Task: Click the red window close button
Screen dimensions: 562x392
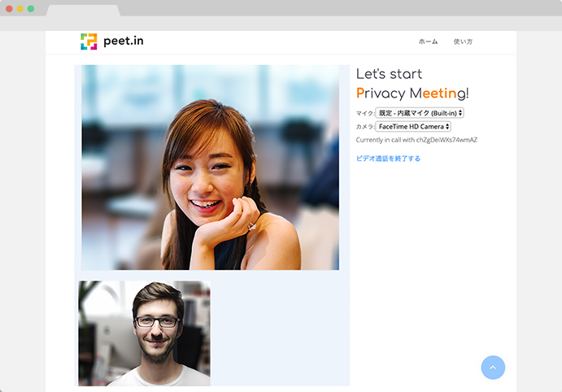Action: (x=9, y=8)
